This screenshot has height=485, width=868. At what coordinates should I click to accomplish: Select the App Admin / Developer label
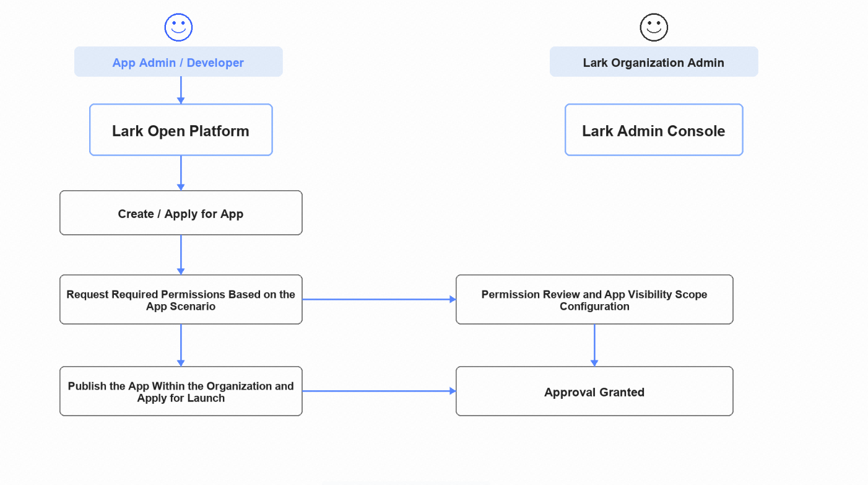(x=178, y=62)
